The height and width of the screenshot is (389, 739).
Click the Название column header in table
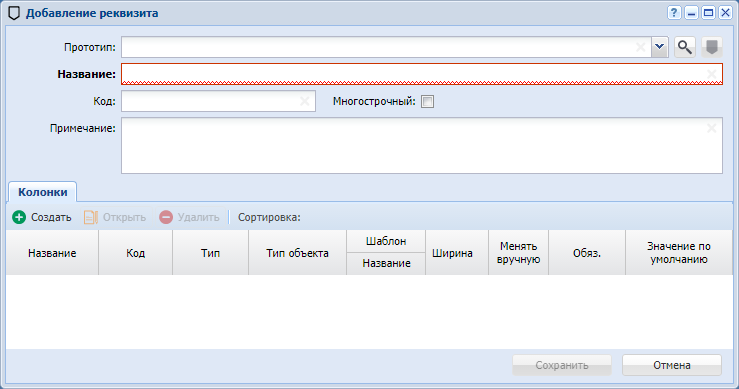point(52,253)
